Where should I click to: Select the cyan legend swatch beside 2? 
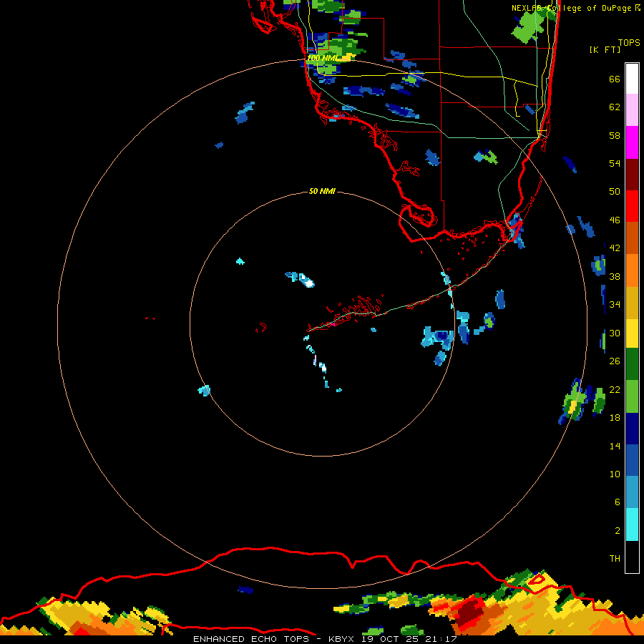(632, 525)
